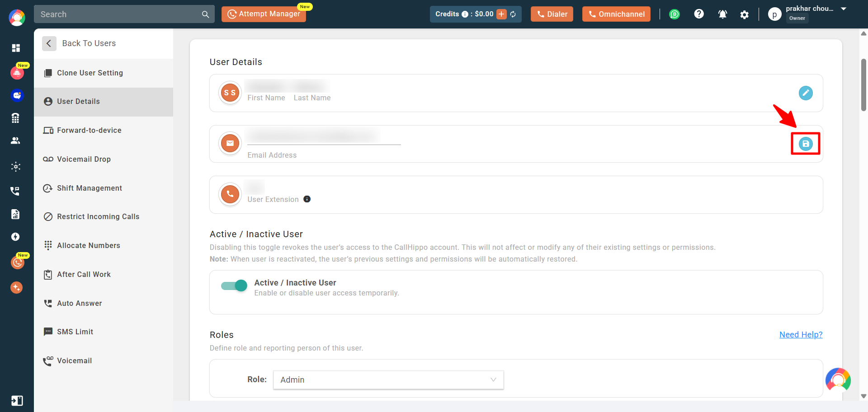Open the help question mark icon
The height and width of the screenshot is (412, 868).
(x=699, y=14)
